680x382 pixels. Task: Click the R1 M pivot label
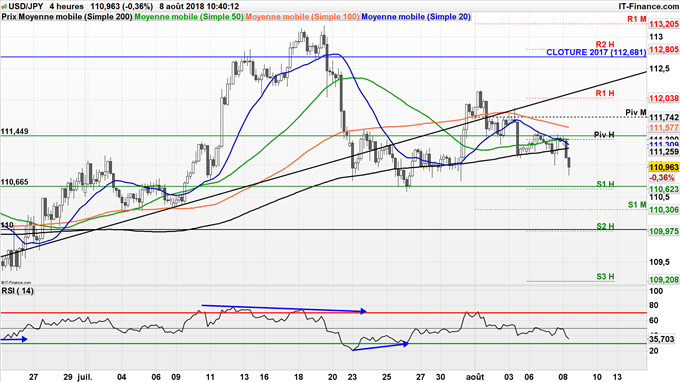click(x=637, y=20)
